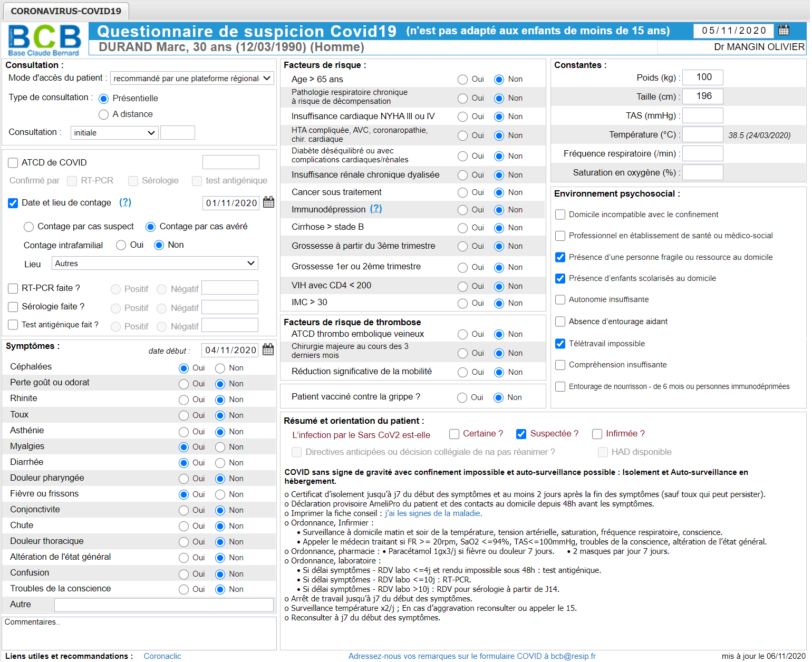Check the Certaine ? infection checkbox
Viewport: 812px width, 662px height.
pyautogui.click(x=454, y=434)
